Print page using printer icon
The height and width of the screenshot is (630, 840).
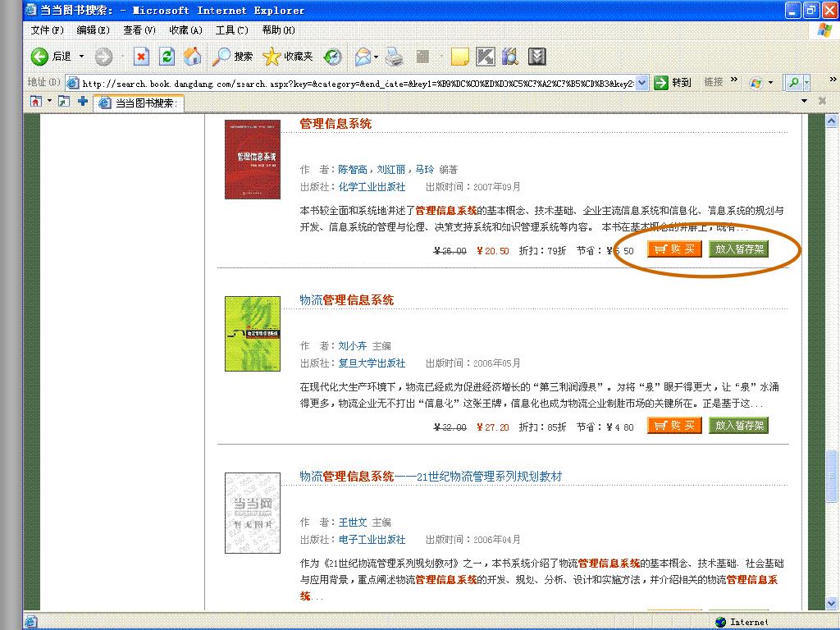point(395,57)
